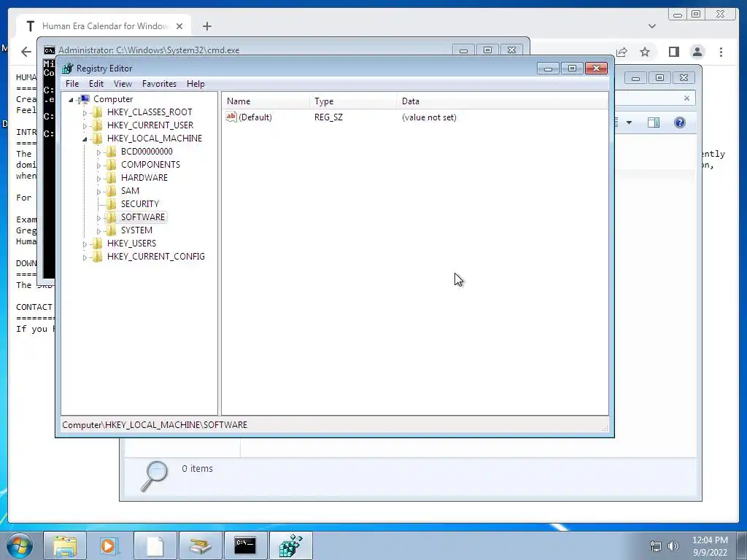Open the View menu in Registry Editor
The image size is (747, 560).
[123, 84]
